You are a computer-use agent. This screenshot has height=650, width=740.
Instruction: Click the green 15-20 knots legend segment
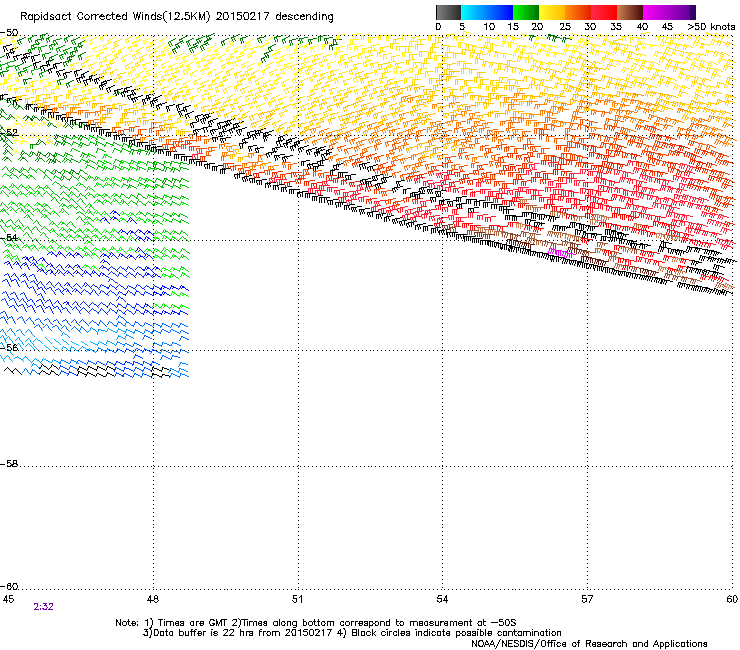(x=526, y=12)
